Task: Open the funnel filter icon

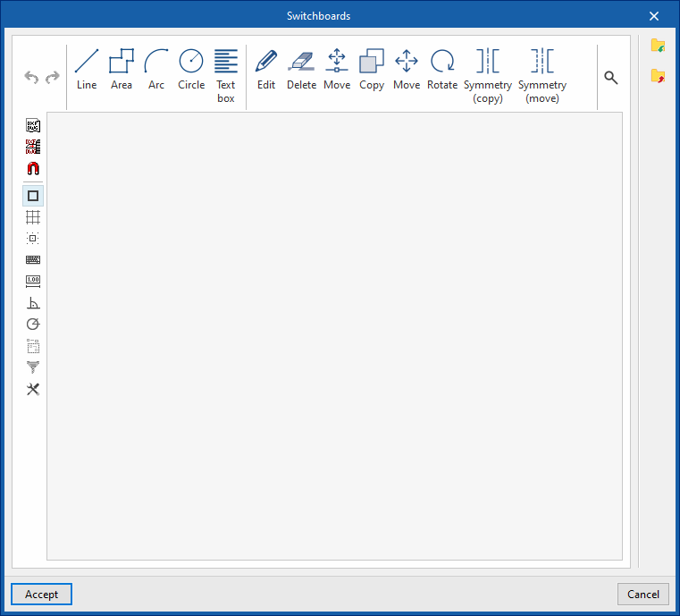Action: [33, 367]
